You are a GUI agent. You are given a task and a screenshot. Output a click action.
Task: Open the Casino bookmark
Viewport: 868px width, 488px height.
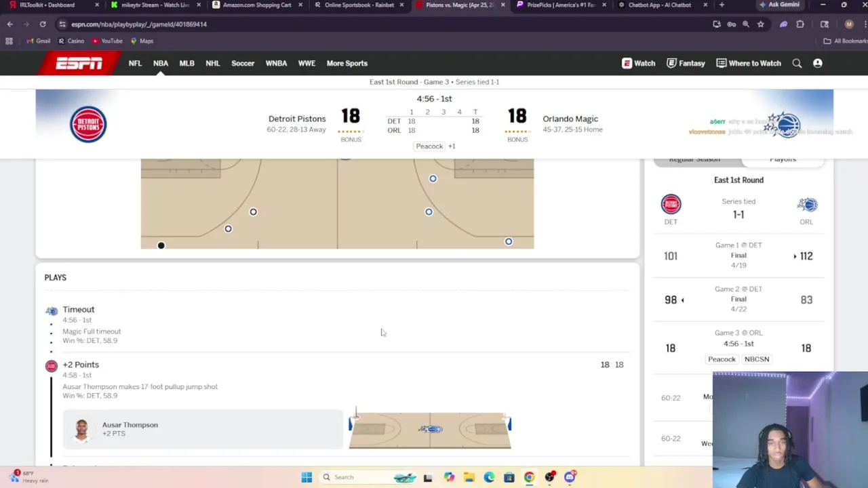71,41
